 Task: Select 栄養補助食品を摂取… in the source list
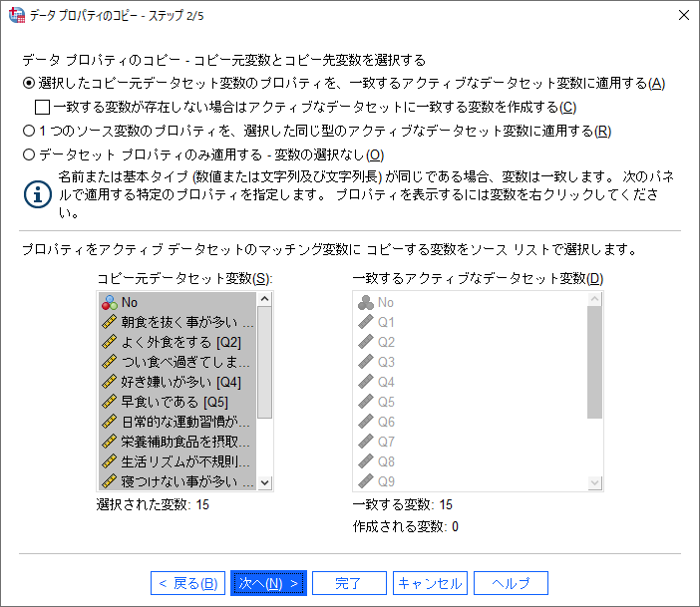click(177, 442)
